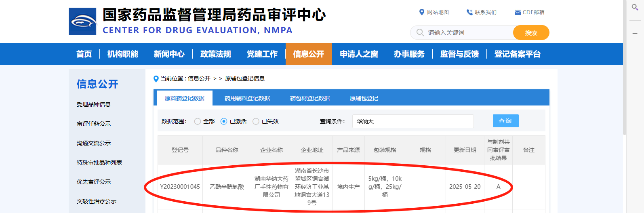Click the browser sidebar search icon
This screenshot has width=644, height=213.
pos(635,7)
